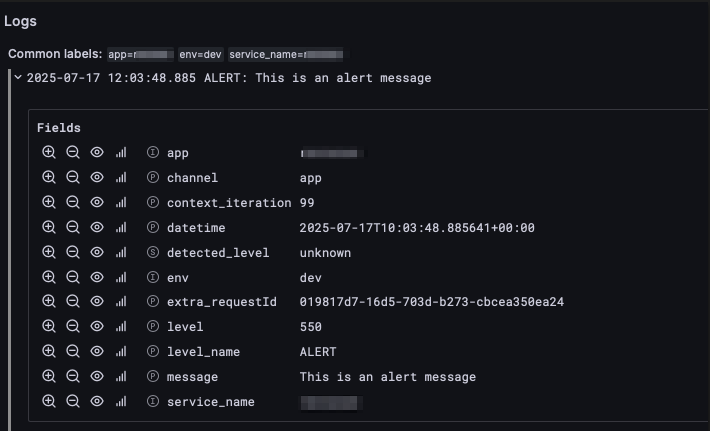Click the extra_requestId value text
The width and height of the screenshot is (710, 431).
coord(432,302)
